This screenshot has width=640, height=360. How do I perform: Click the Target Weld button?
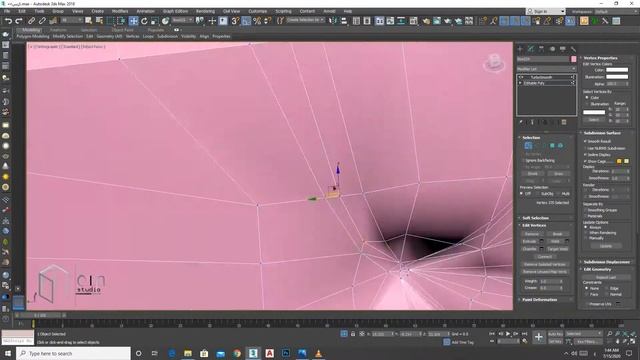coord(558,249)
